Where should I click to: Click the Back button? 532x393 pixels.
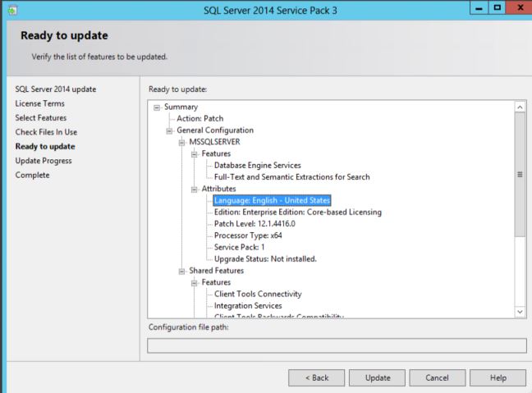click(317, 377)
